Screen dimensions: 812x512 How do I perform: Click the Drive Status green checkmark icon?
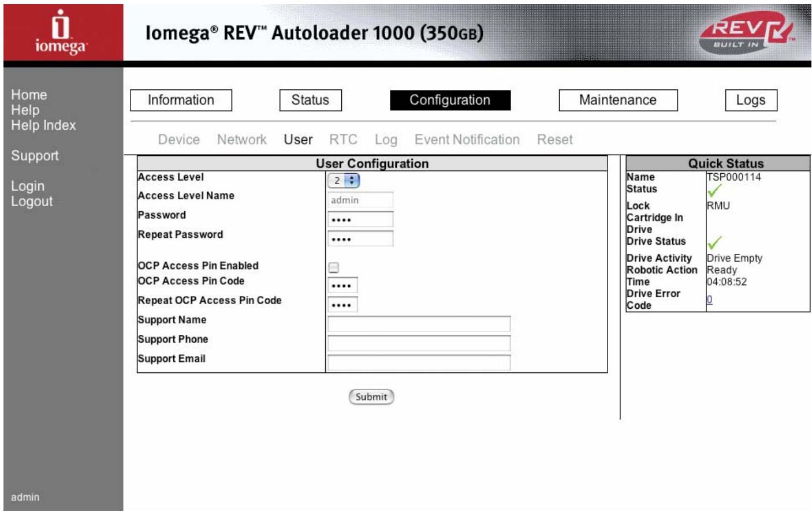tap(714, 242)
